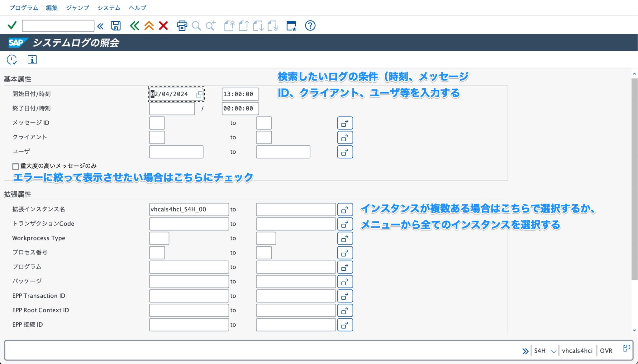Click the Find Next icon
The width and height of the screenshot is (638, 364).
[211, 26]
